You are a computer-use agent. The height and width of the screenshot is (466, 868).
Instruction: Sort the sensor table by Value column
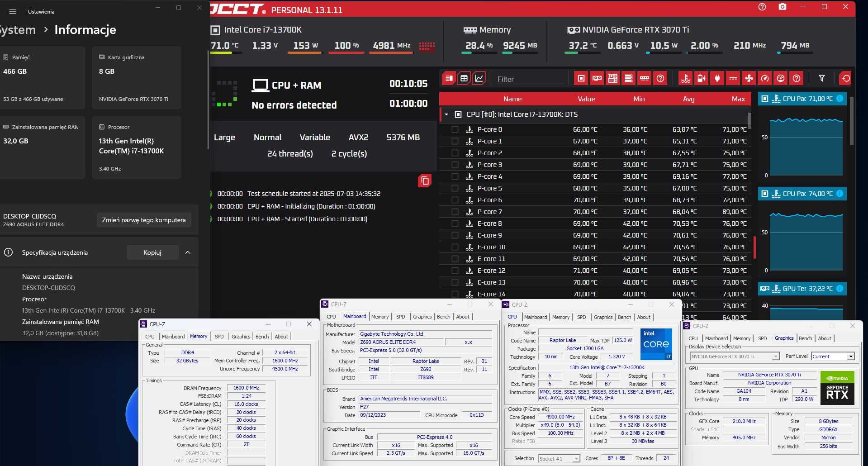tap(586, 99)
